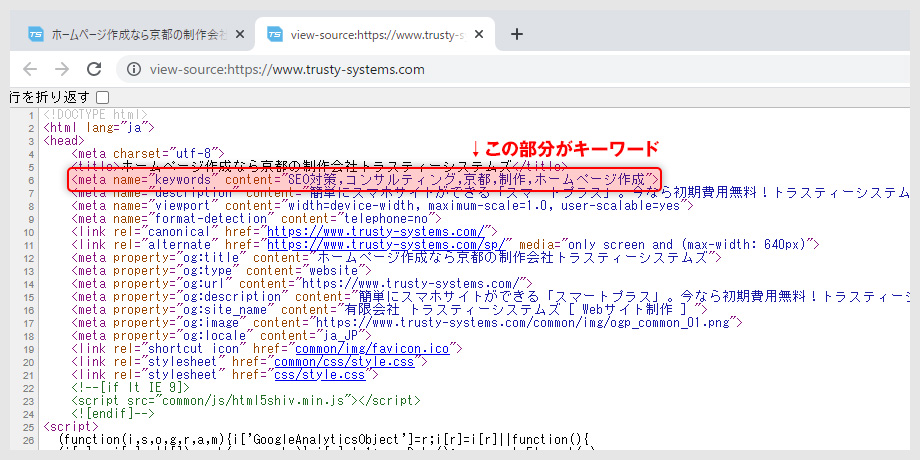Click the html lang="ja" tag text
Image resolution: width=920 pixels, height=460 pixels.
pyautogui.click(x=99, y=127)
